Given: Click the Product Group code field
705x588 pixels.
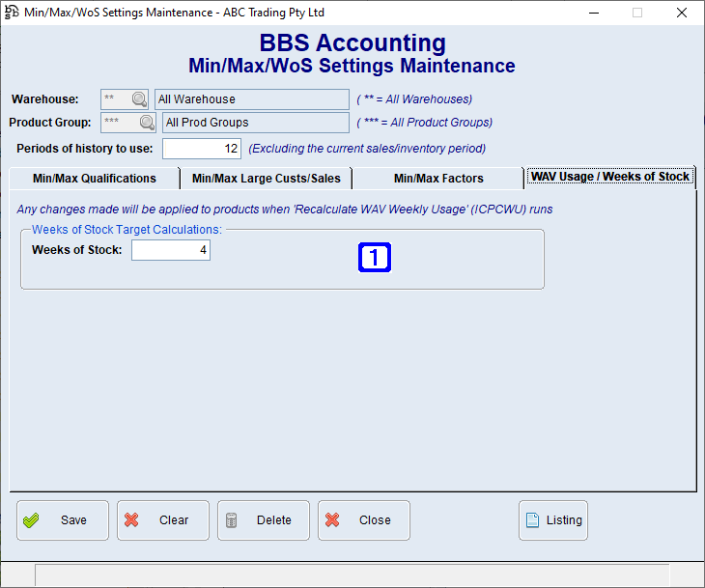Looking at the screenshot, I should click(x=119, y=123).
